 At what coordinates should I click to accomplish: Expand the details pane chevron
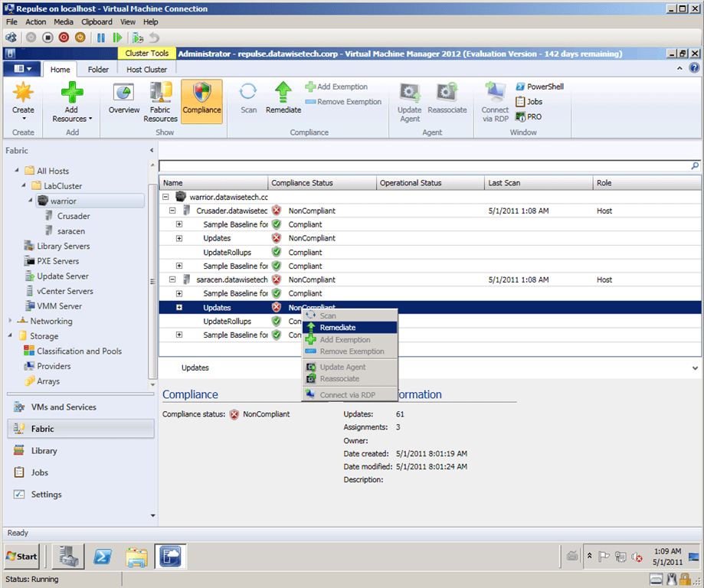pyautogui.click(x=695, y=368)
